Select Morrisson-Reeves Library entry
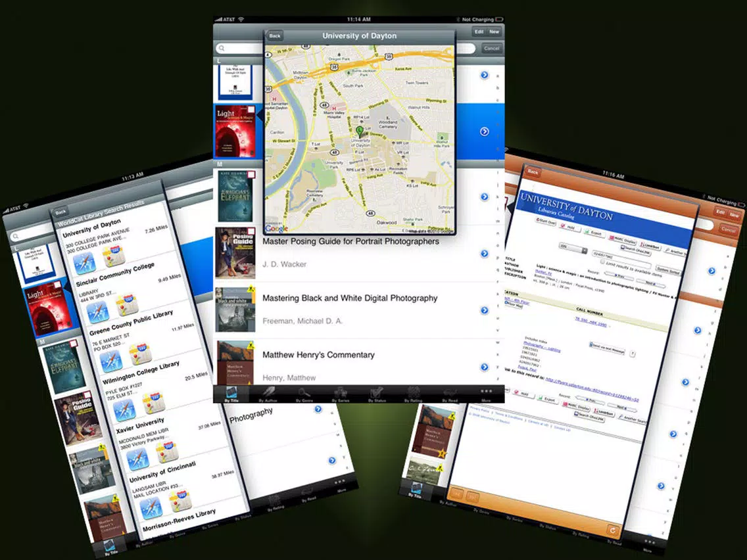 179,520
